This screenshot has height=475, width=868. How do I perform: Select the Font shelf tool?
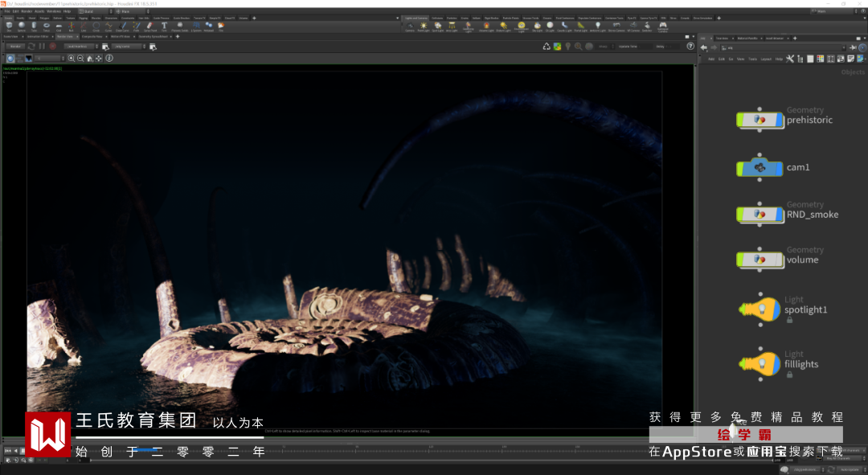pos(164,26)
